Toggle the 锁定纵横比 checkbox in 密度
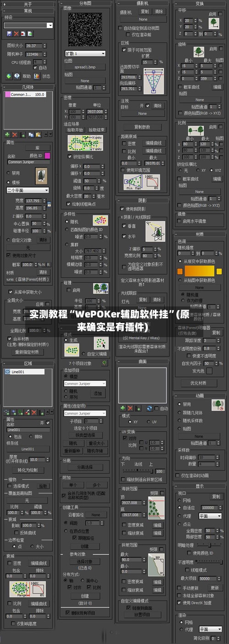Screen dimensions: 229x644 coord(70,156)
